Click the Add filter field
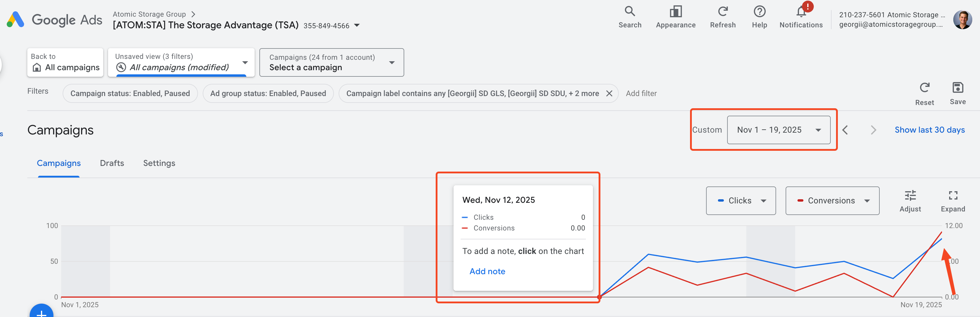 [641, 94]
